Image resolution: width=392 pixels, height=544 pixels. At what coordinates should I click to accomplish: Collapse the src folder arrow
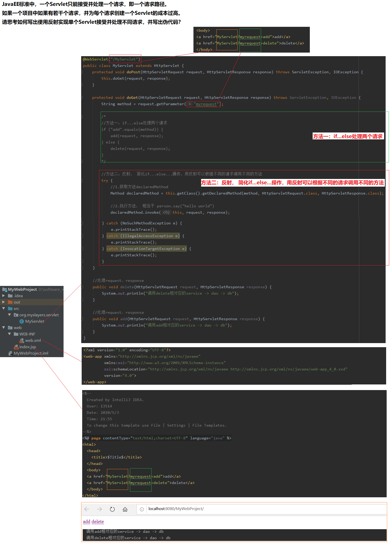[x=4, y=308]
